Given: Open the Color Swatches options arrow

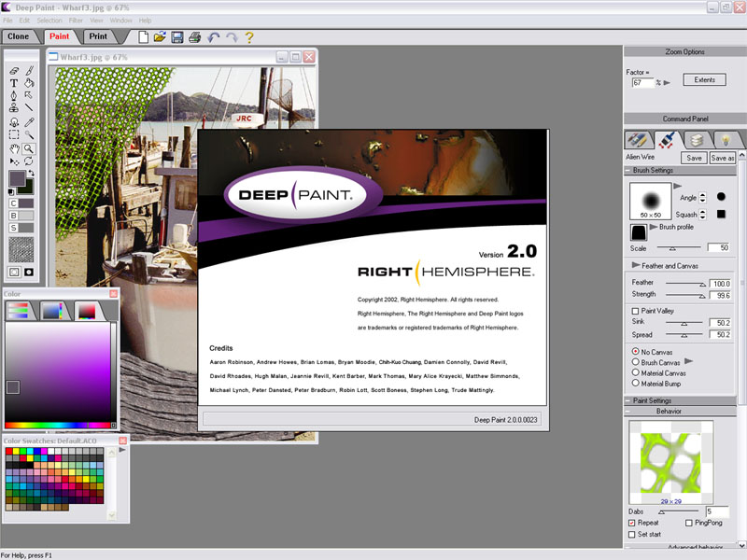Looking at the screenshot, I should pos(122,450).
